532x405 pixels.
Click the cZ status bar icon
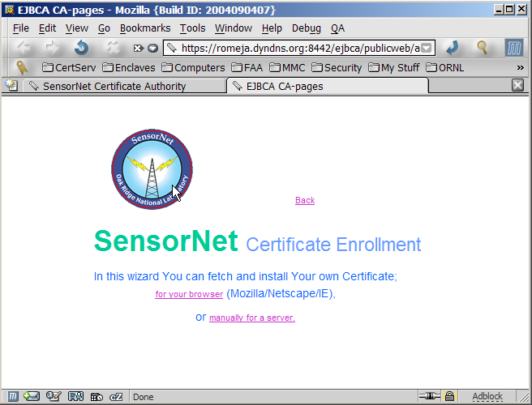tap(116, 397)
